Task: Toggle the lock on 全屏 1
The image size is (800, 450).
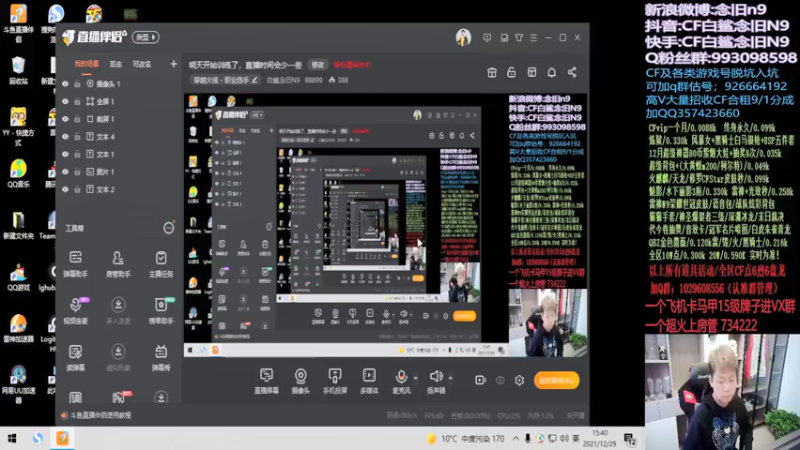Action: coord(78,102)
